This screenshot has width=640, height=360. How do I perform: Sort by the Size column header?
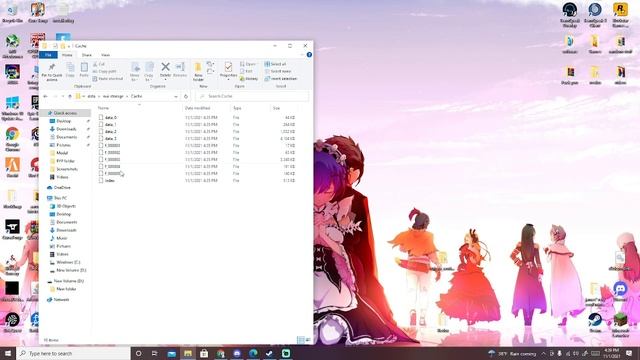click(276, 108)
